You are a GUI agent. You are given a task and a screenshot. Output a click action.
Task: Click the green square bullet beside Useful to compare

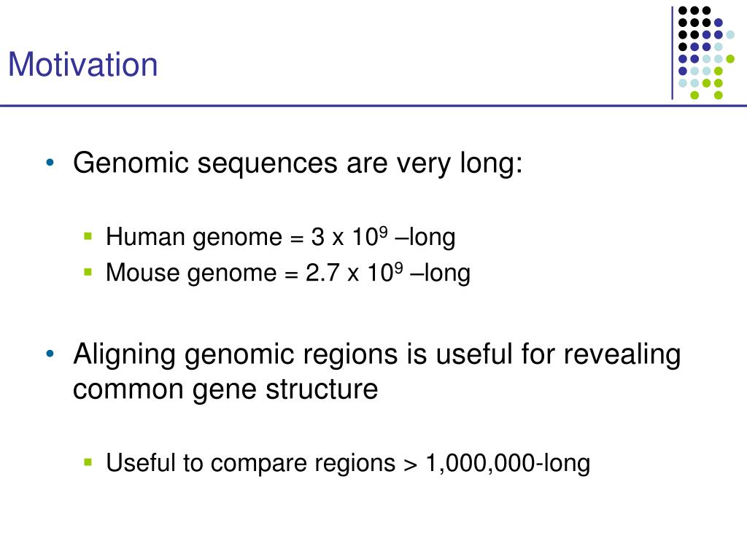tap(88, 462)
